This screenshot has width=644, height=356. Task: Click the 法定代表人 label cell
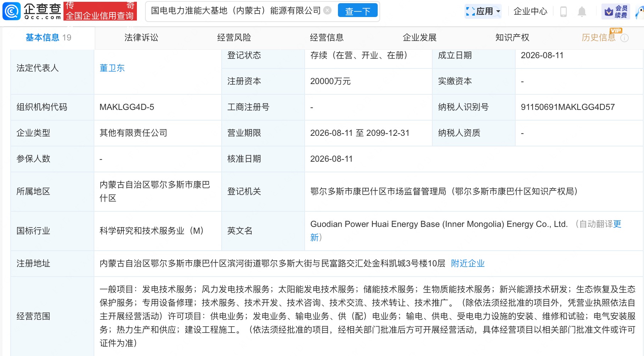52,68
